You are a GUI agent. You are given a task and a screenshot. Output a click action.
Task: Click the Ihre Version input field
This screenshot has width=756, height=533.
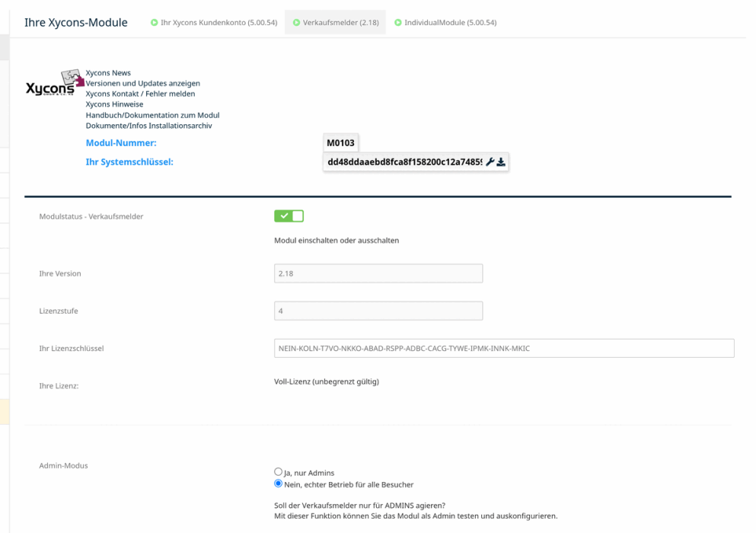click(378, 273)
